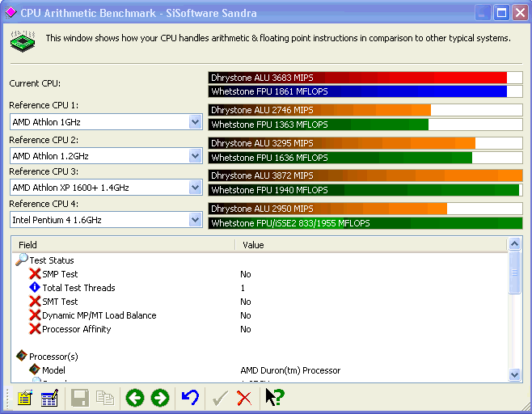Click the results list vertical scrollbar thumb

tap(515, 272)
